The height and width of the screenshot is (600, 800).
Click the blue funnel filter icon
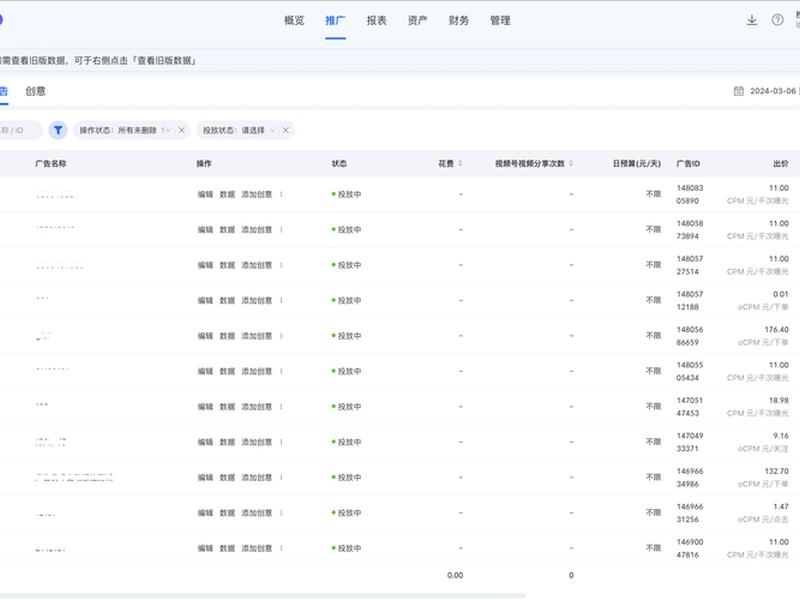58,130
